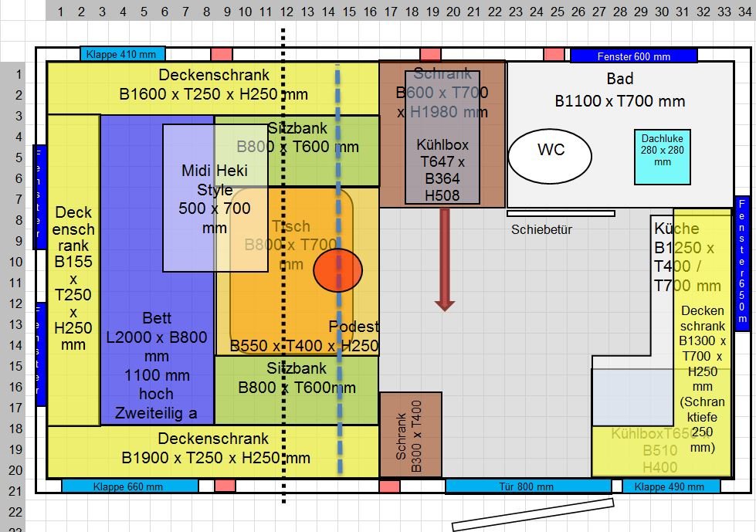
Task: Click the cyan Dachluke 280 x 280 square
Action: point(662,157)
